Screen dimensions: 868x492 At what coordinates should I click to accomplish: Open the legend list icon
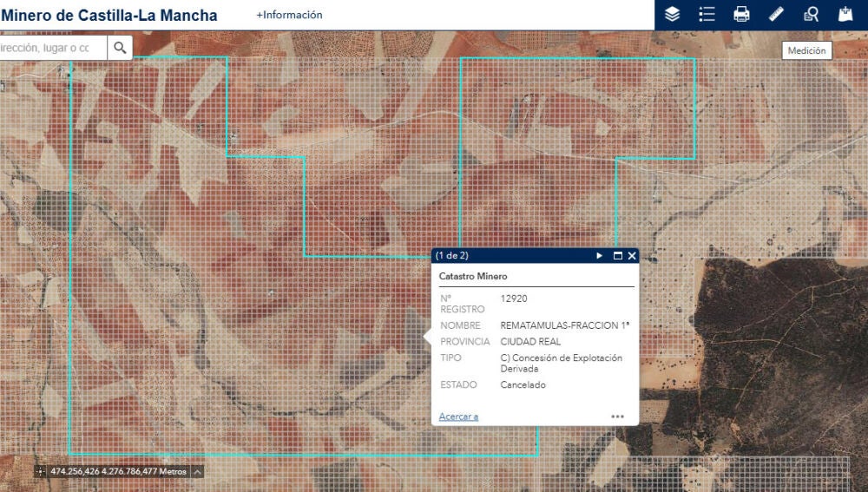click(707, 15)
